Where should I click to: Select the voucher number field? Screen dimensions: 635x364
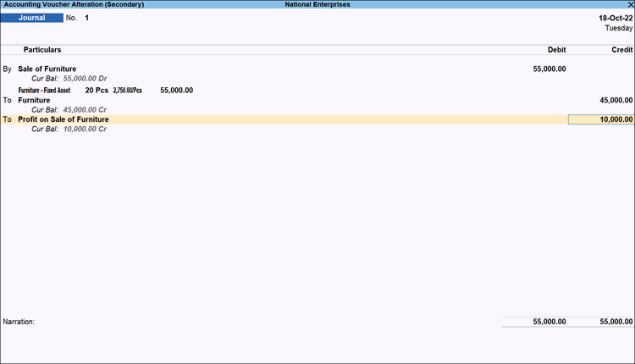click(x=86, y=18)
